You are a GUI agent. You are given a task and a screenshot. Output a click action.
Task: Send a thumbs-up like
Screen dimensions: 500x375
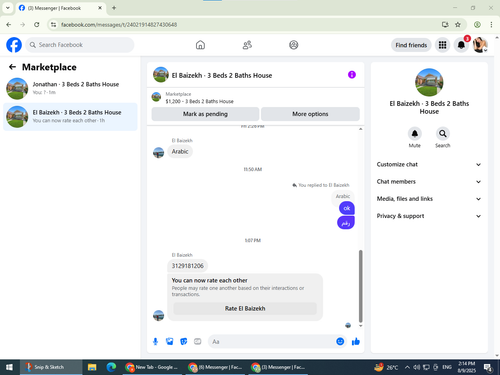coord(356,341)
